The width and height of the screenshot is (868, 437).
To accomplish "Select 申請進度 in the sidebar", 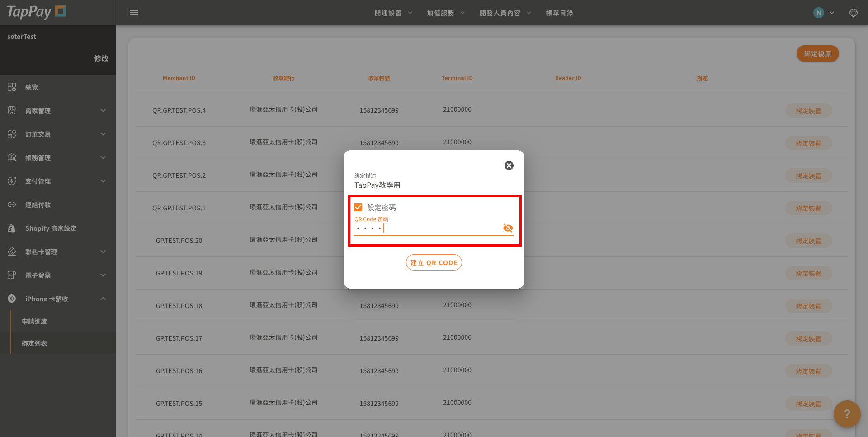I will tap(34, 322).
